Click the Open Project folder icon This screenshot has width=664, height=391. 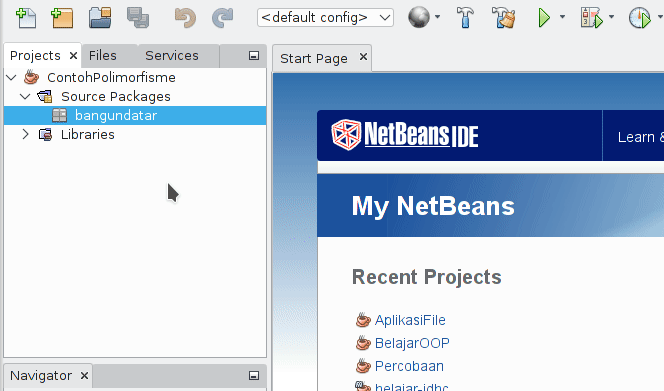pyautogui.click(x=100, y=18)
